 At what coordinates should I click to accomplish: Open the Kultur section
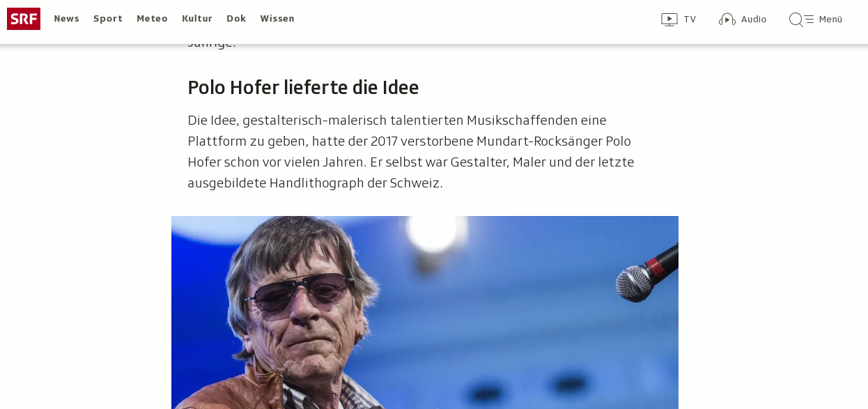(x=197, y=19)
